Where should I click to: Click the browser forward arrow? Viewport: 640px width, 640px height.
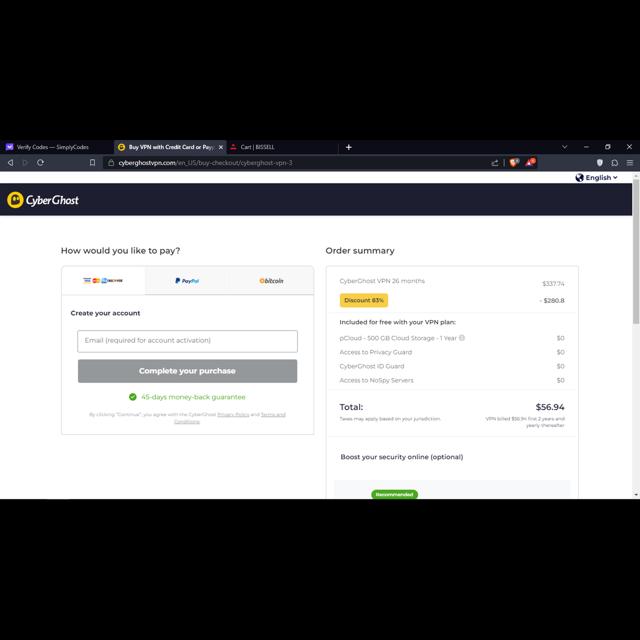point(25,163)
